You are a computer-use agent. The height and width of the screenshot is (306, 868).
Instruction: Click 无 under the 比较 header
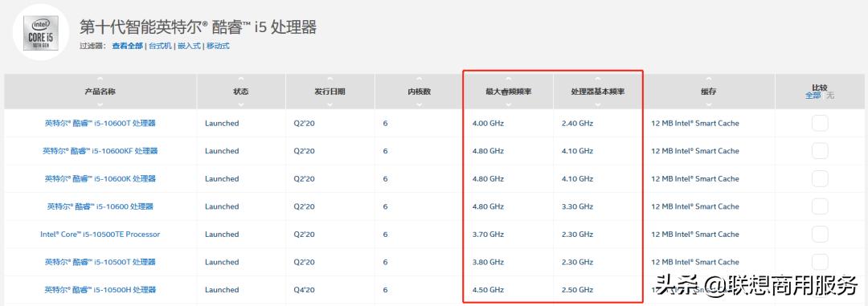(829, 96)
